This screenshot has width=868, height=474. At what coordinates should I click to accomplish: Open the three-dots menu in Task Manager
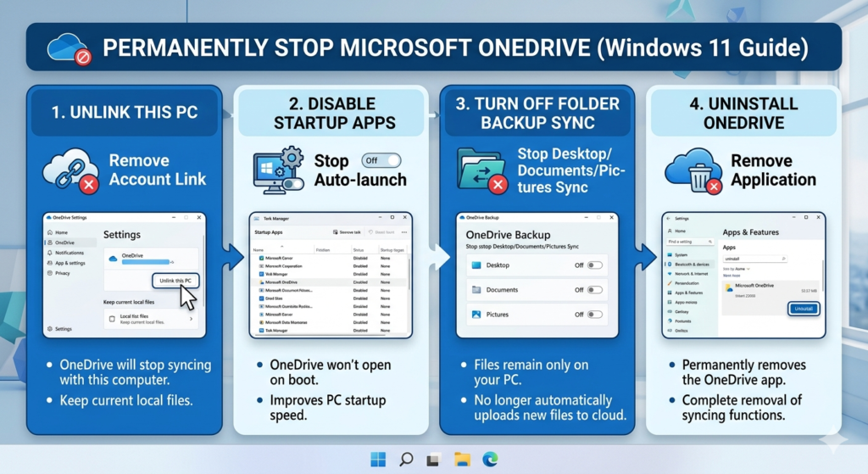click(404, 232)
